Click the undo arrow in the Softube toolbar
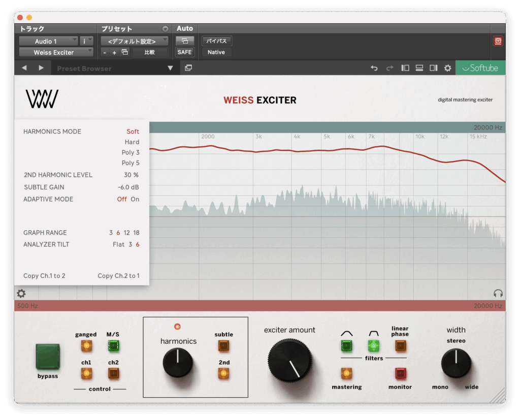 coord(374,68)
